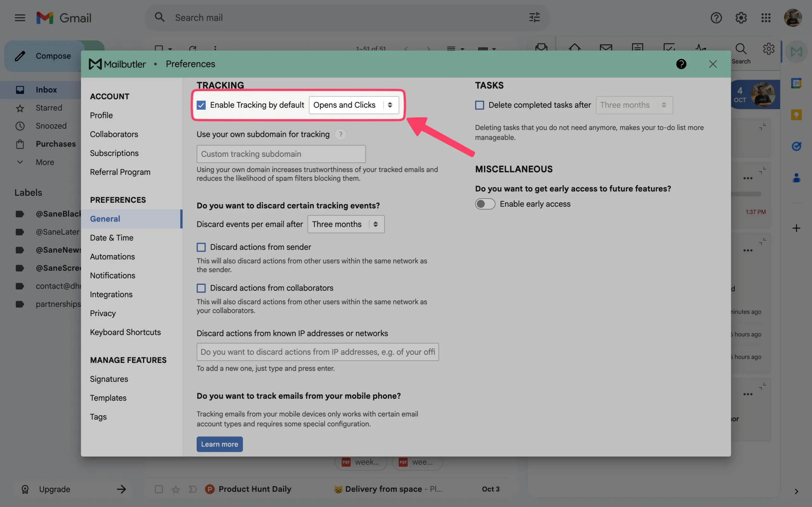Screen dimensions: 812x507
Task: Go to Notifications preferences
Action: tap(112, 275)
